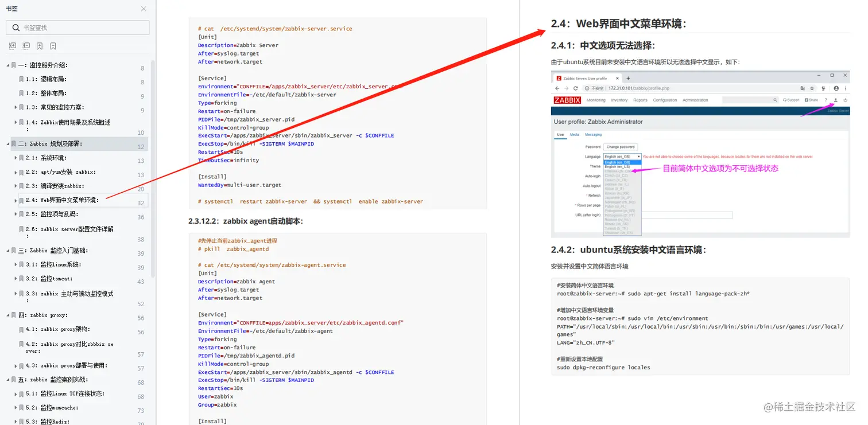
Task: Click the user profile icon pointed by the arrow
Action: (836, 100)
